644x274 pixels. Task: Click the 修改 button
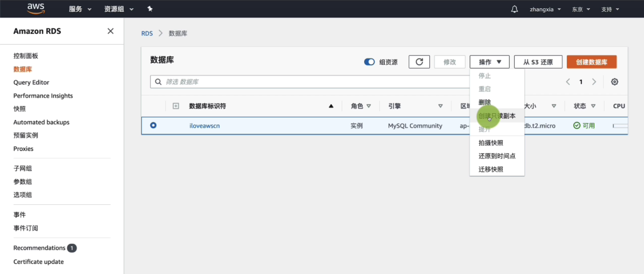449,62
